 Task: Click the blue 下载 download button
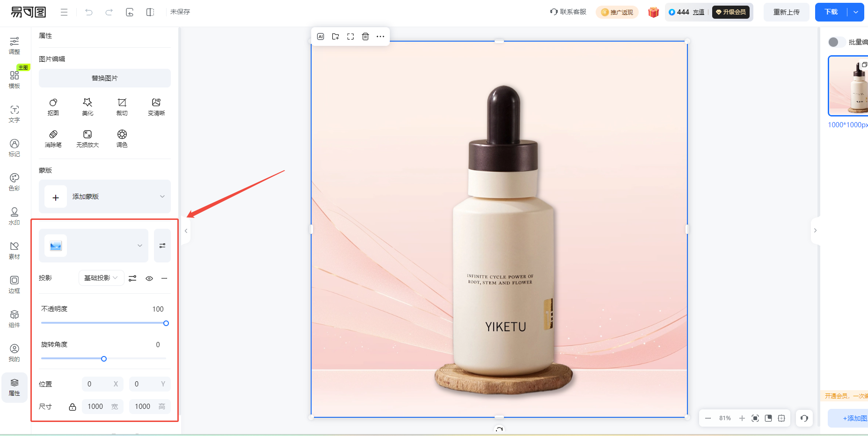[x=831, y=12]
